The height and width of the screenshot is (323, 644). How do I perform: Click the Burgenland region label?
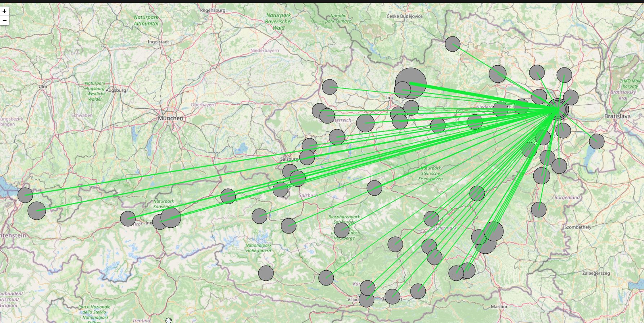(x=567, y=197)
